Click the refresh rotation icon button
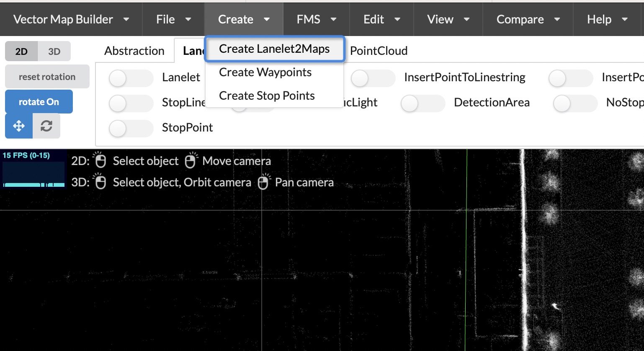Screen dimensions: 644x351 click(46, 126)
